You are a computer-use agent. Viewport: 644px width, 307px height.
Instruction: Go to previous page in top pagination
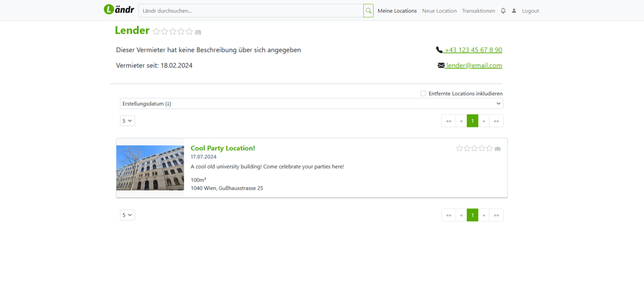(461, 120)
